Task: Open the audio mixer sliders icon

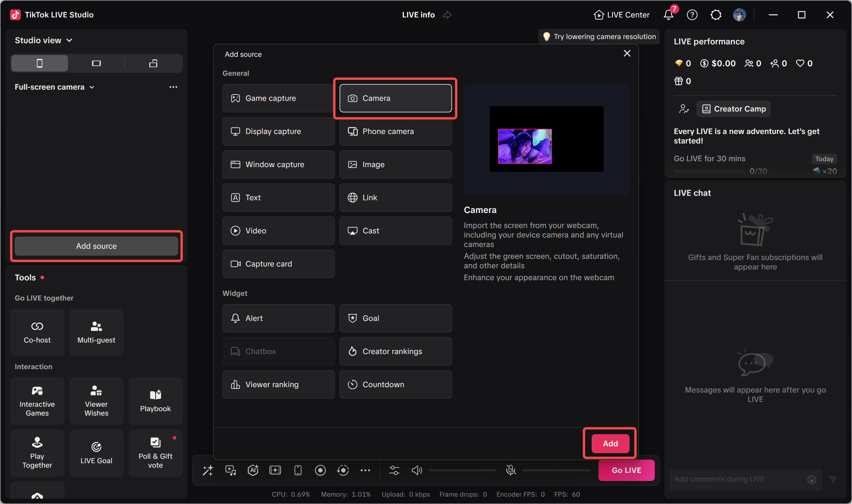Action: coord(394,470)
